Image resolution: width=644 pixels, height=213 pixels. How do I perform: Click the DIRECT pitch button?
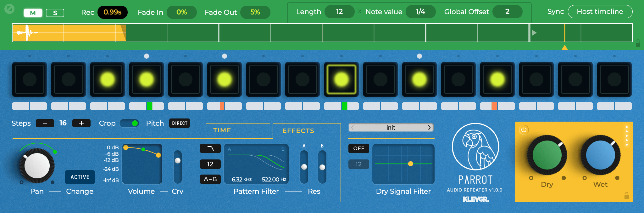180,123
